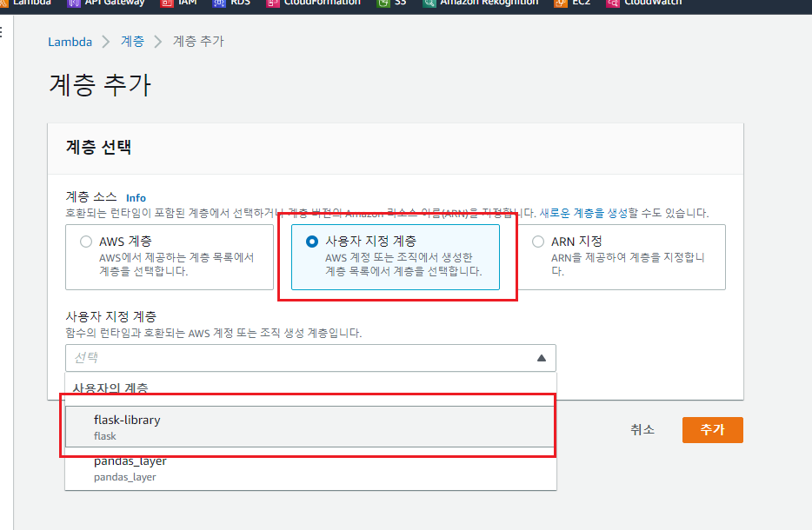Click the 계층 추가 breadcrumb text

[198, 42]
